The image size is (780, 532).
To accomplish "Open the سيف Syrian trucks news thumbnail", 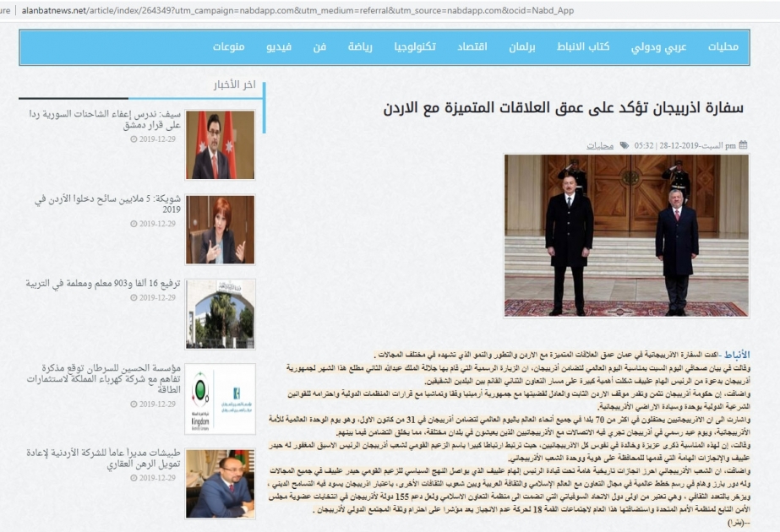I will (221, 144).
